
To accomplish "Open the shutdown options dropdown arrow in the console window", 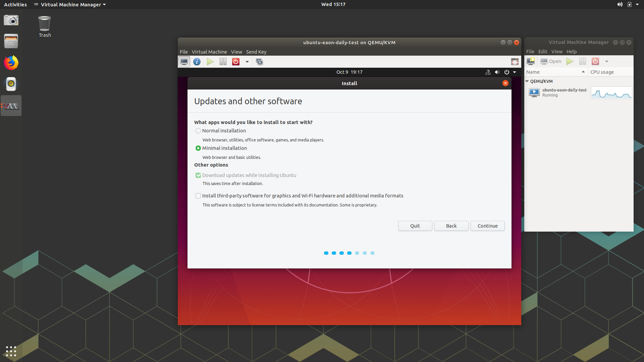I will pos(247,62).
